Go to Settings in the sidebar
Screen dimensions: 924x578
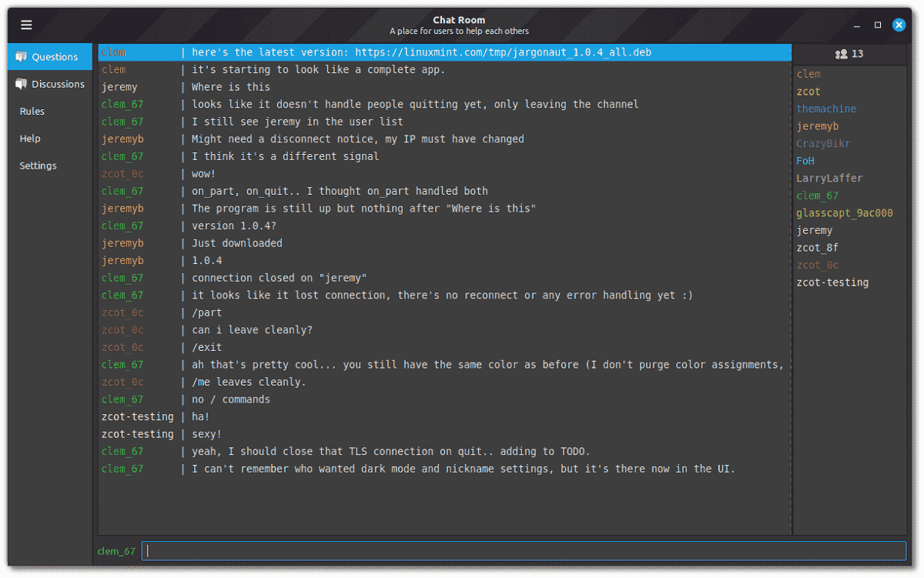[38, 165]
